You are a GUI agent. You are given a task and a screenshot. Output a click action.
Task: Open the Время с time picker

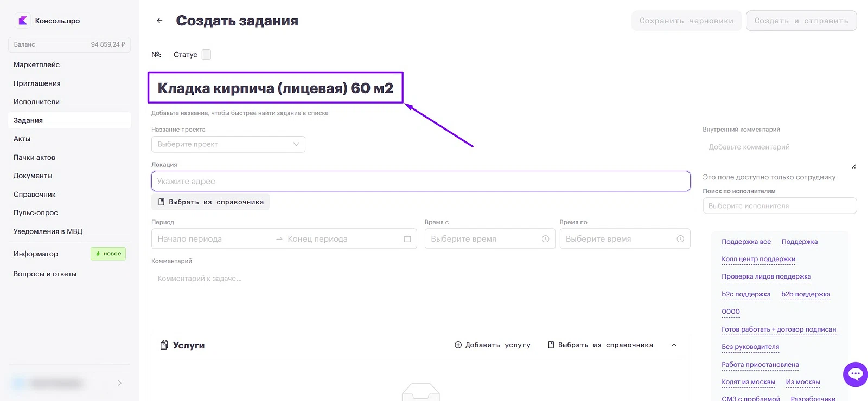click(490, 239)
